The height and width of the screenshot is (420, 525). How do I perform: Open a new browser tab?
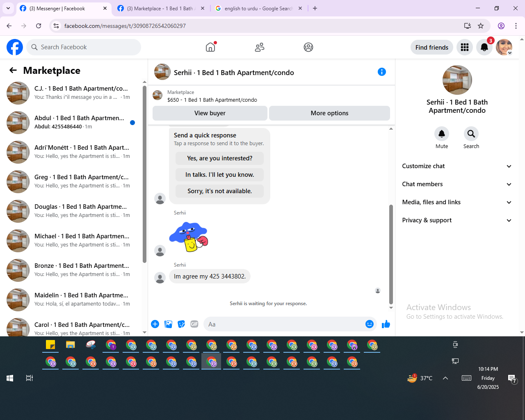[315, 8]
